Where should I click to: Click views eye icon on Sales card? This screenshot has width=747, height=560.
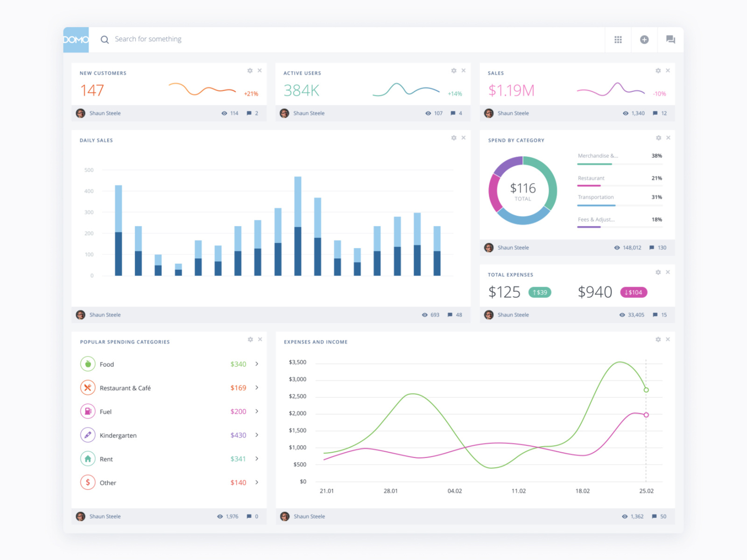[x=626, y=113]
